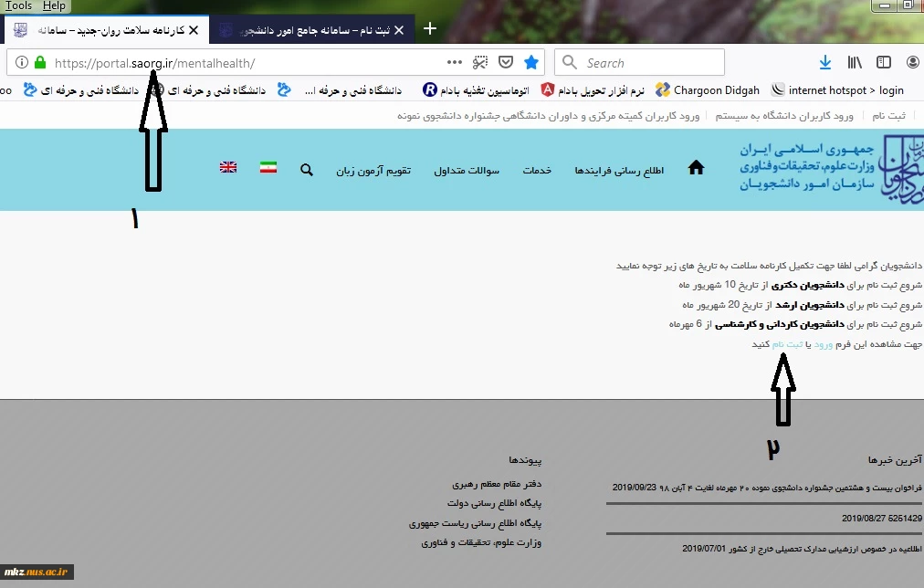Open a new browser tab
This screenshot has height=588, width=924.
[x=430, y=28]
